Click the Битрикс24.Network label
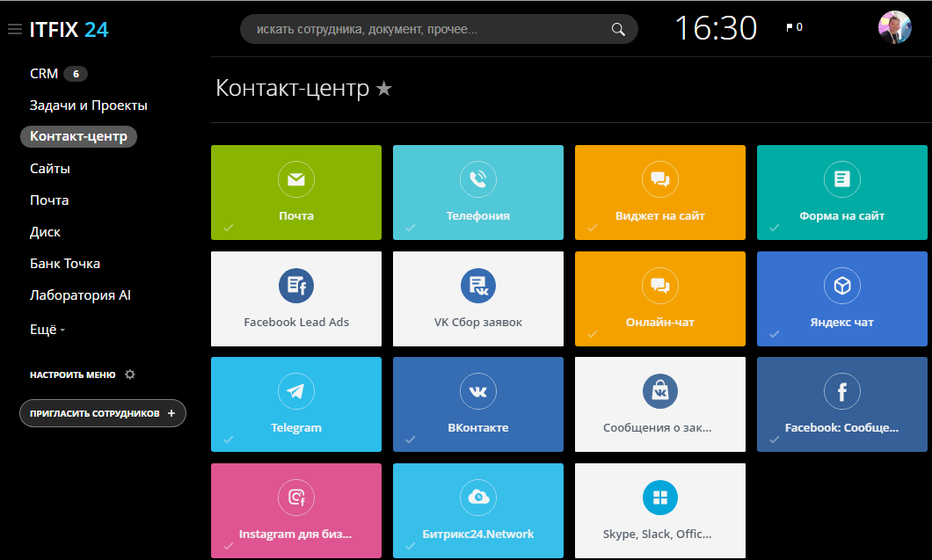 tap(478, 534)
